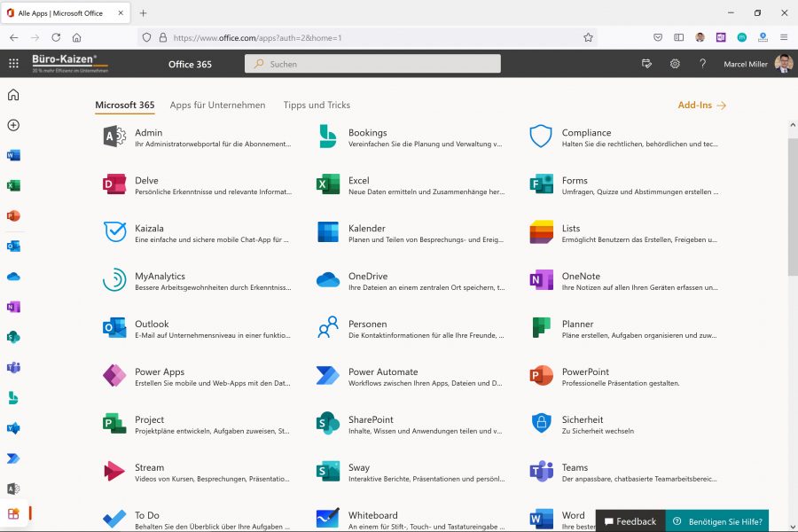Open OneDrive from the left sidebar

point(13,277)
